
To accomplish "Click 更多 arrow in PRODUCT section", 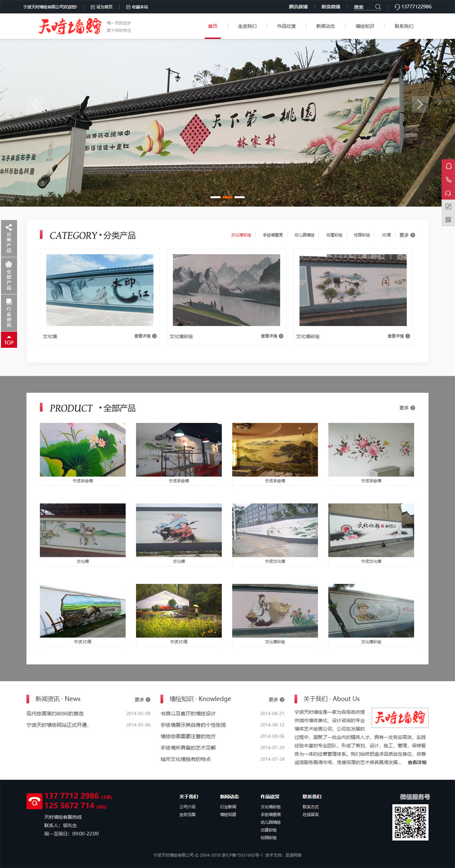I will (x=407, y=408).
